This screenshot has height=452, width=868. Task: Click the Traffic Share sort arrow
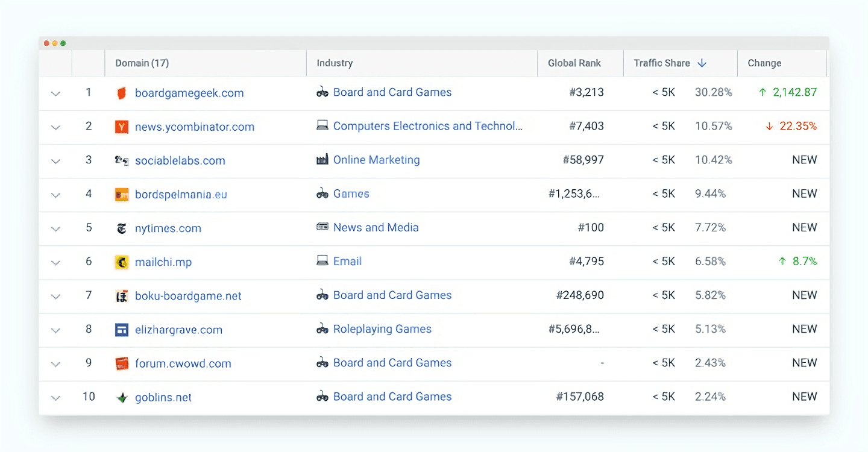pos(702,63)
